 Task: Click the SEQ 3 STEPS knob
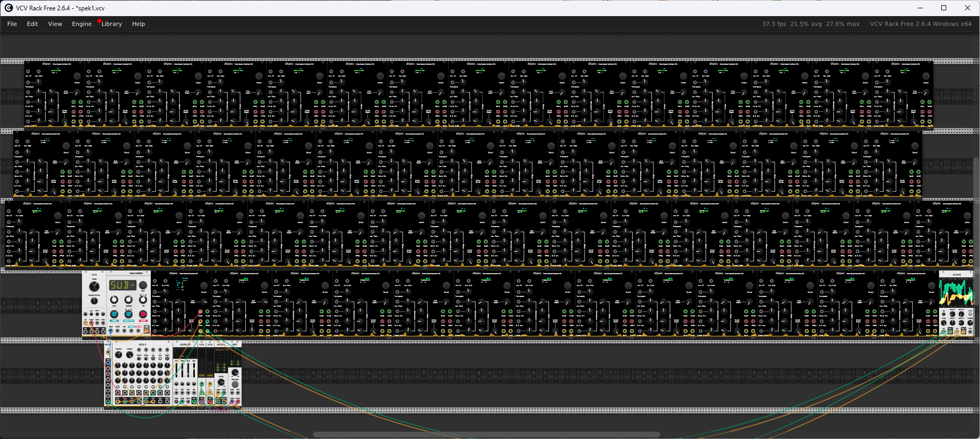(130, 355)
